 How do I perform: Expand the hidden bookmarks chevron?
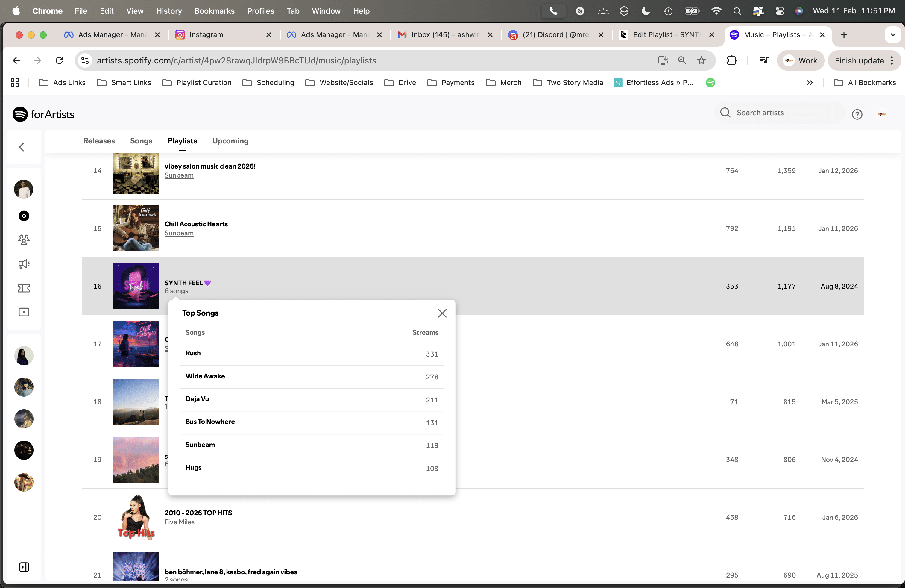click(x=809, y=83)
